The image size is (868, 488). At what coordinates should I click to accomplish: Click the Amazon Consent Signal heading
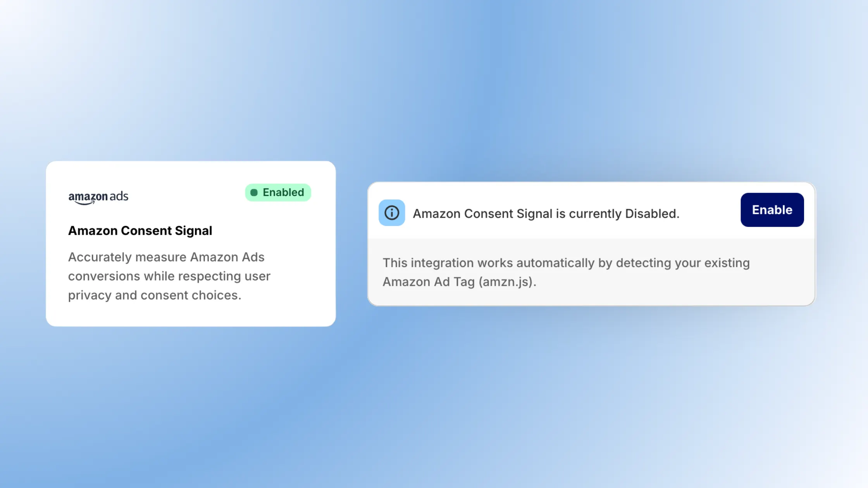coord(140,230)
